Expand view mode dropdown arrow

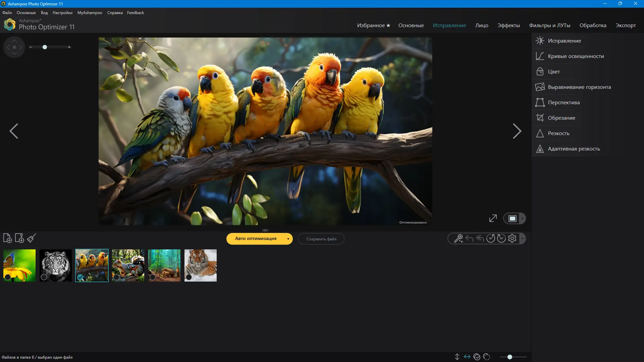click(x=522, y=219)
